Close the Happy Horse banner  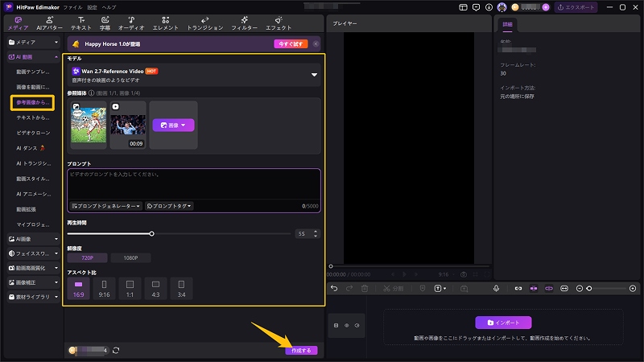[316, 44]
